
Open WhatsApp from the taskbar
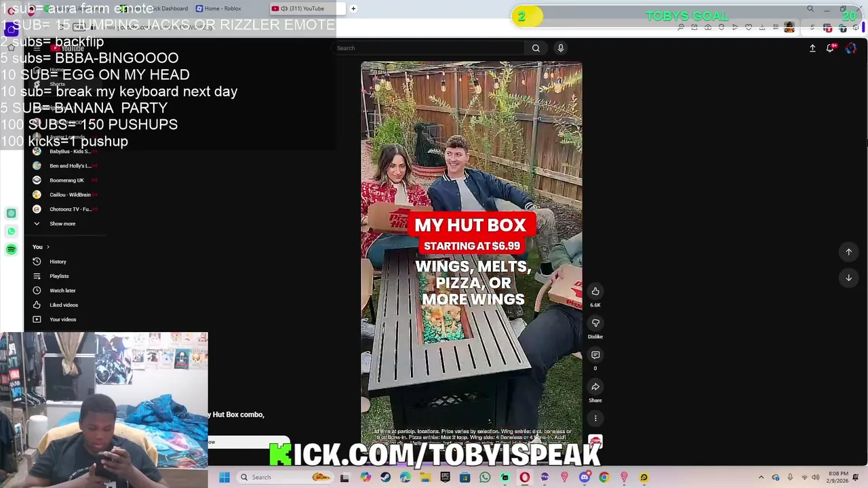click(485, 477)
